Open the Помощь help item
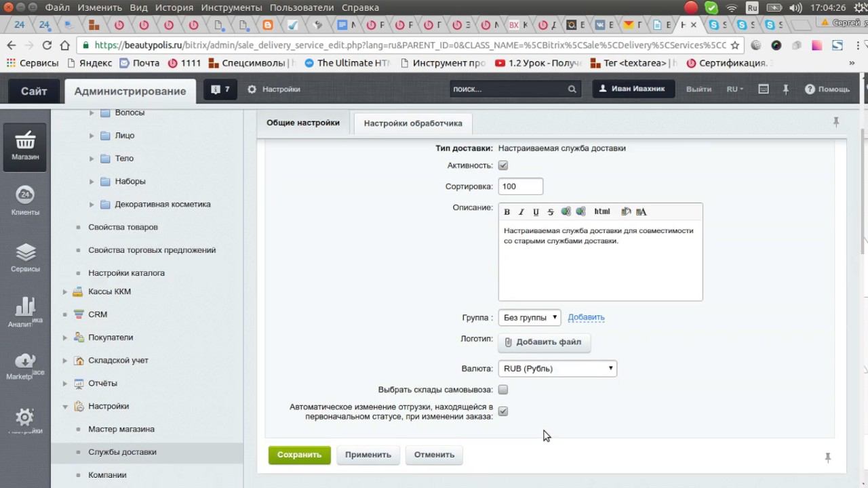Viewport: 868px width, 488px height. [x=827, y=89]
